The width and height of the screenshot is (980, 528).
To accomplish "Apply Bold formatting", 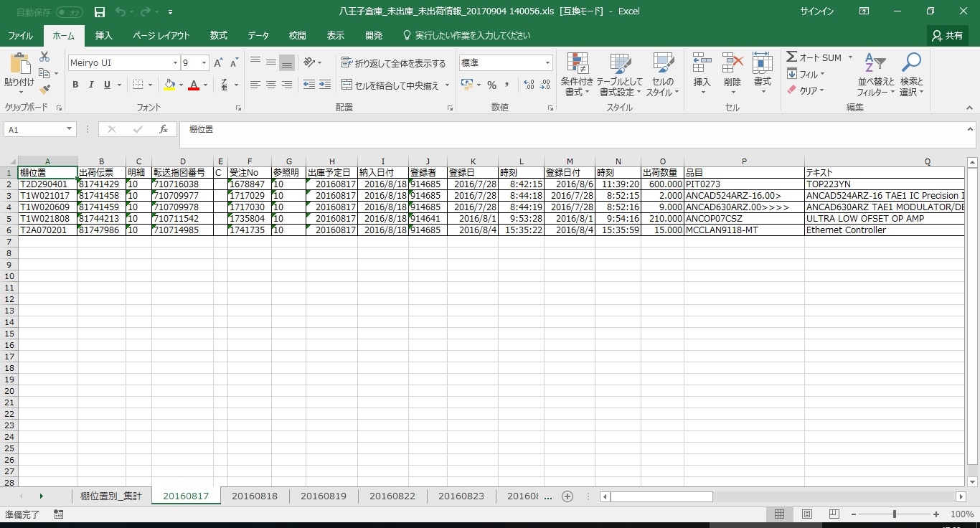I will click(75, 85).
